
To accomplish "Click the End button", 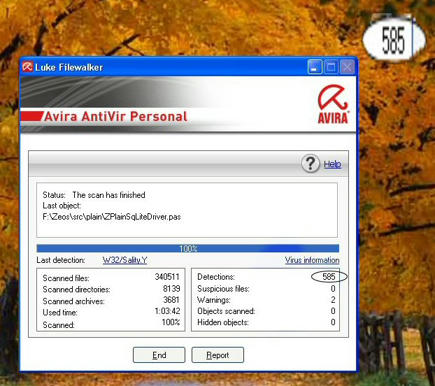I will point(159,355).
